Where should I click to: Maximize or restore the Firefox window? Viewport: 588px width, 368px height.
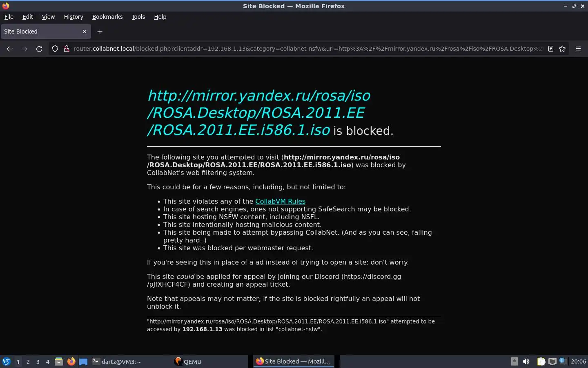click(x=574, y=6)
